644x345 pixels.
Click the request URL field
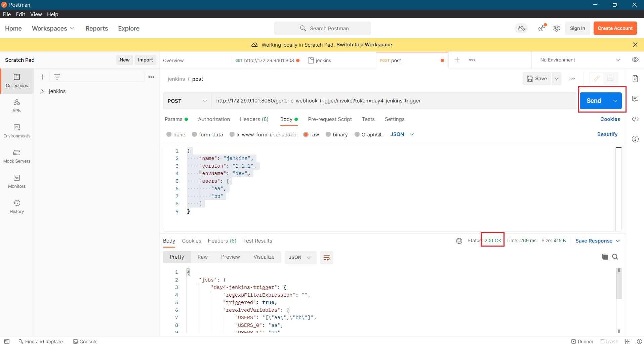pyautogui.click(x=394, y=101)
